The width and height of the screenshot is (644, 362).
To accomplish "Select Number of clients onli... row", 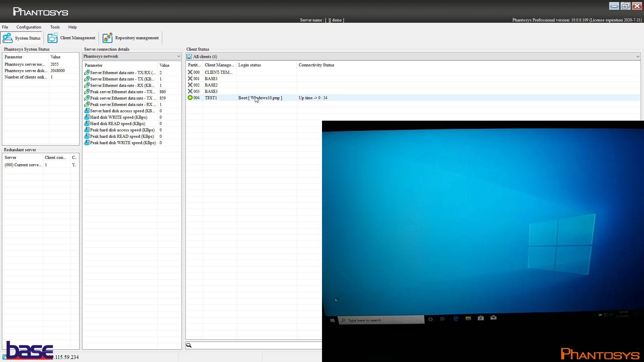I will click(x=41, y=77).
